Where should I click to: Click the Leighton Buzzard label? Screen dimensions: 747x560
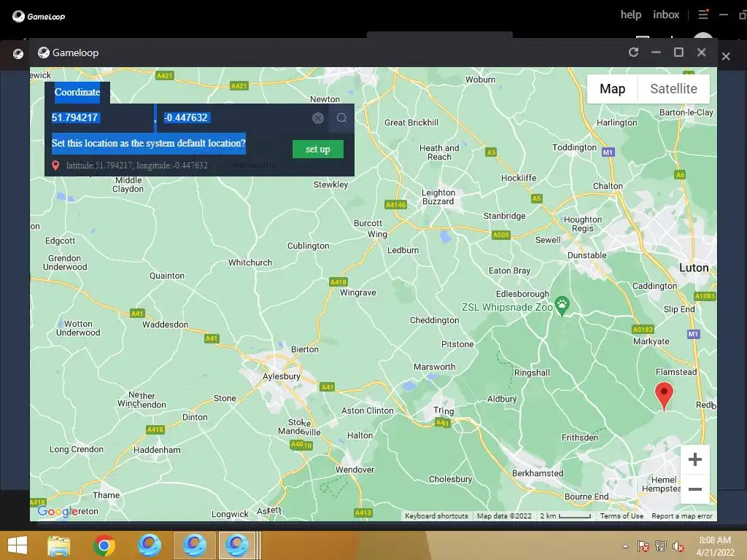(438, 197)
